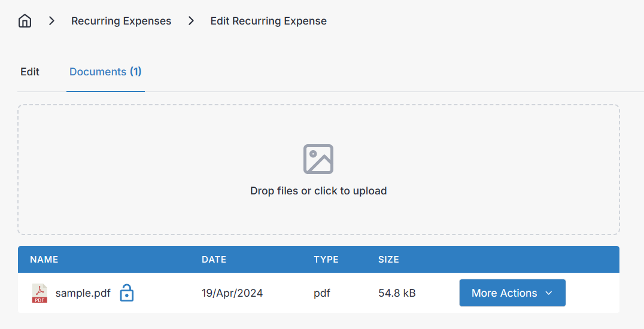The width and height of the screenshot is (644, 329).
Task: Navigate to Recurring Expenses breadcrumb
Action: 121,21
